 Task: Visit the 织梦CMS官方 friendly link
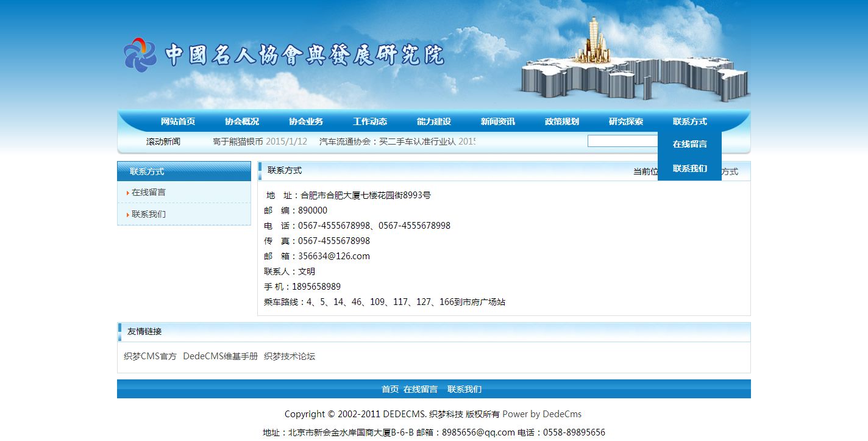tap(150, 356)
